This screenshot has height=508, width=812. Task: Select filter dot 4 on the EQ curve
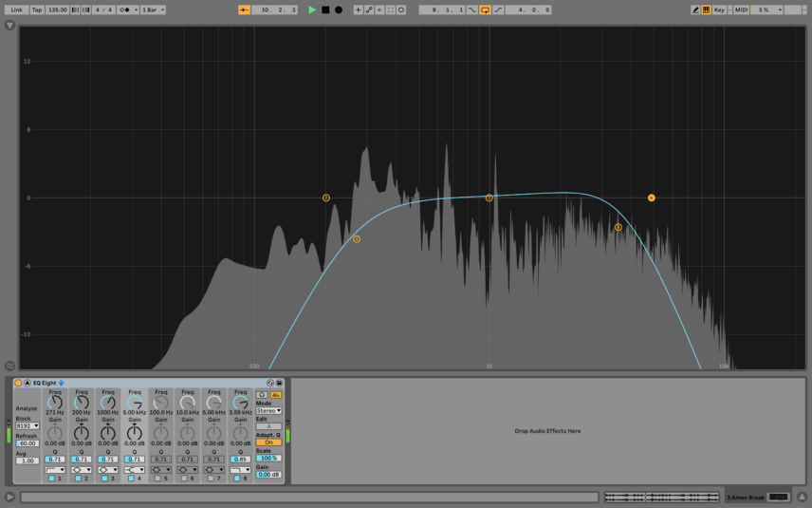tap(652, 198)
